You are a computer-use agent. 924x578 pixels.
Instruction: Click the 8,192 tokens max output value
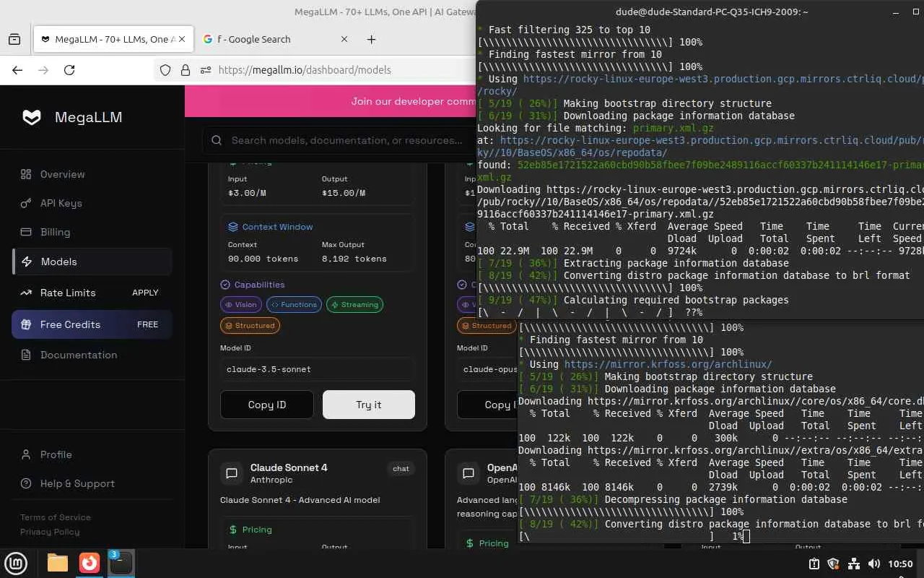coord(354,259)
